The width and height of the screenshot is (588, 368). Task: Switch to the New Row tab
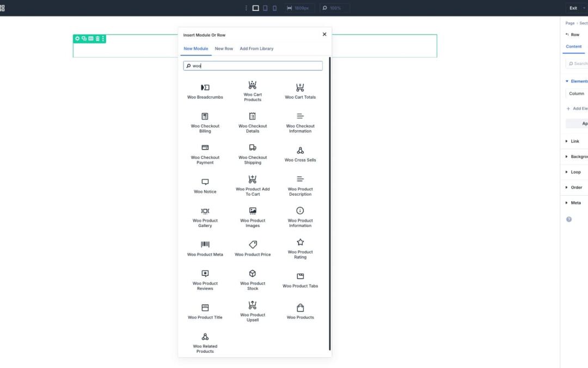(224, 49)
